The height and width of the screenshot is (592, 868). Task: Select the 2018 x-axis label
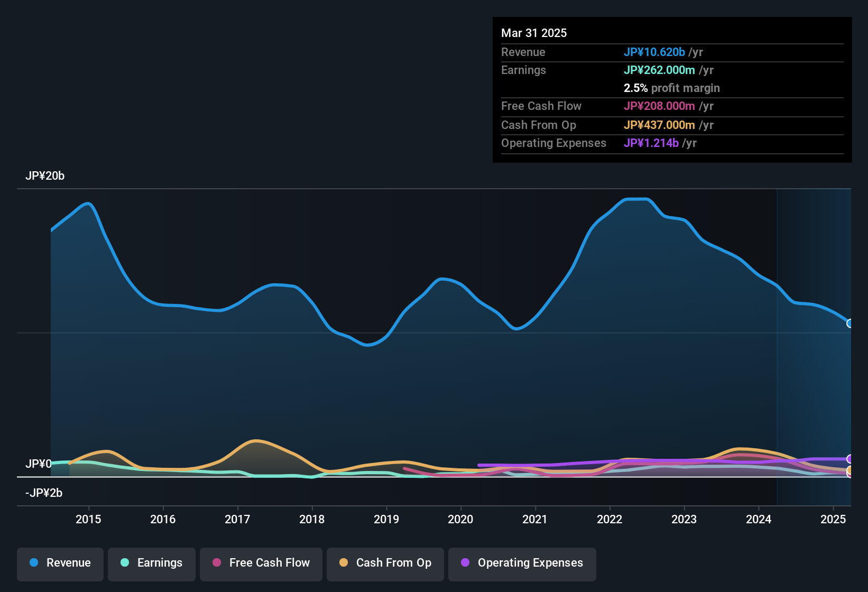pyautogui.click(x=312, y=519)
